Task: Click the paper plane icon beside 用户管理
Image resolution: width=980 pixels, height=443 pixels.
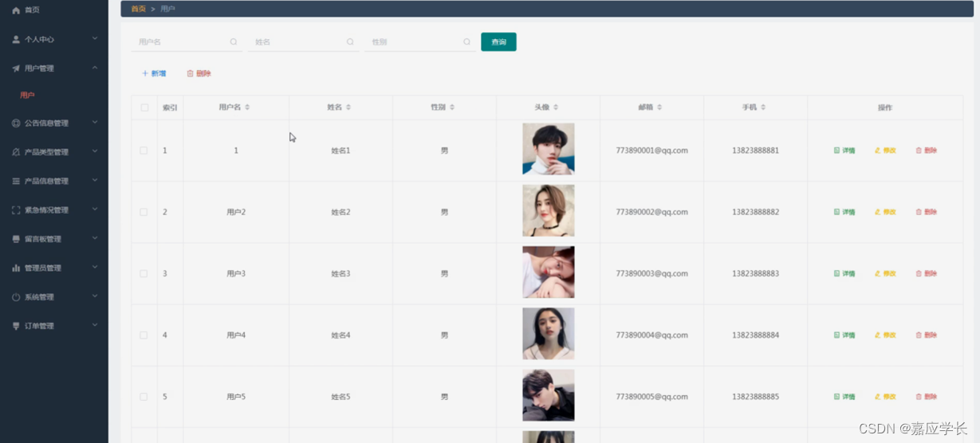Action: (x=16, y=69)
